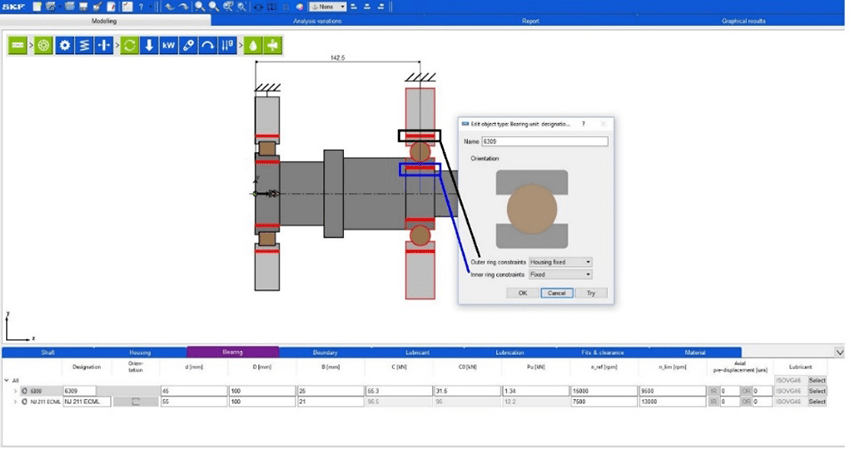Click the Try button in dialog
Image resolution: width=850 pixels, height=449 pixels.
tap(590, 293)
